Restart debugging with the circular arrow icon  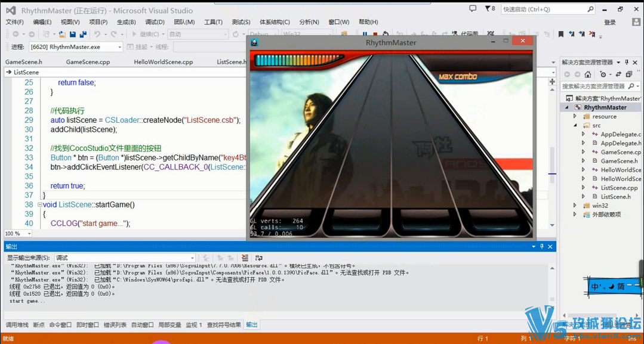tap(385, 34)
